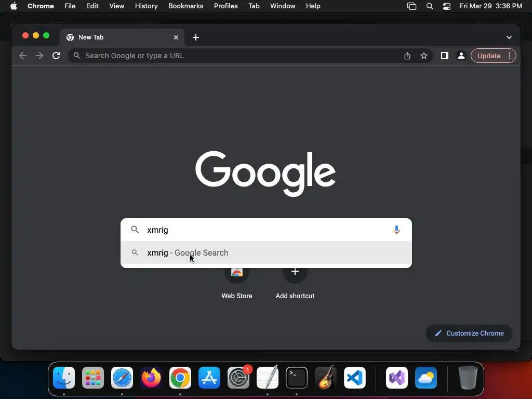Click Add shortcut button
The image size is (532, 399).
coord(295,282)
